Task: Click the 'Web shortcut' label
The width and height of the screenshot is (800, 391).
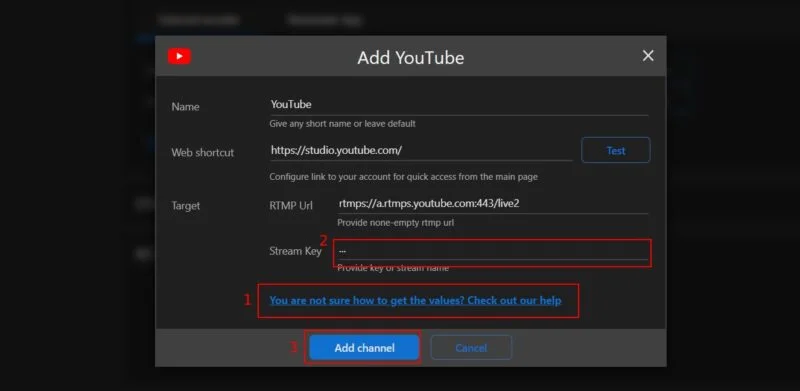Action: pyautogui.click(x=203, y=153)
